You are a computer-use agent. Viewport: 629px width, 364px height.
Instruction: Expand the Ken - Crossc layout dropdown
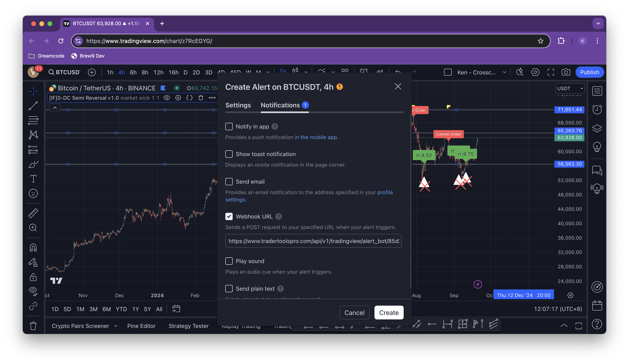[504, 72]
